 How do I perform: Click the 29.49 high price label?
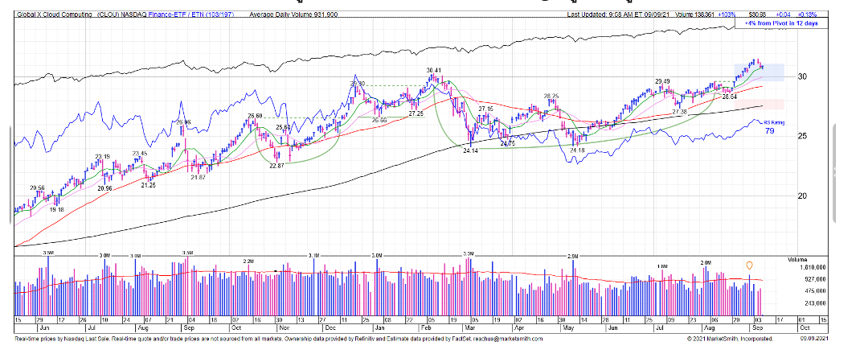(662, 81)
